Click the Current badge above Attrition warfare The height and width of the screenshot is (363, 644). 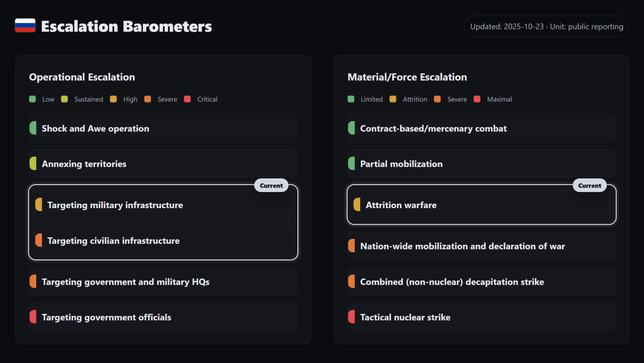point(590,186)
